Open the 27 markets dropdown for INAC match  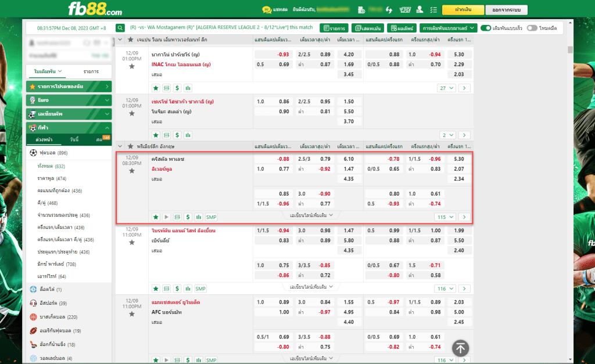click(446, 88)
